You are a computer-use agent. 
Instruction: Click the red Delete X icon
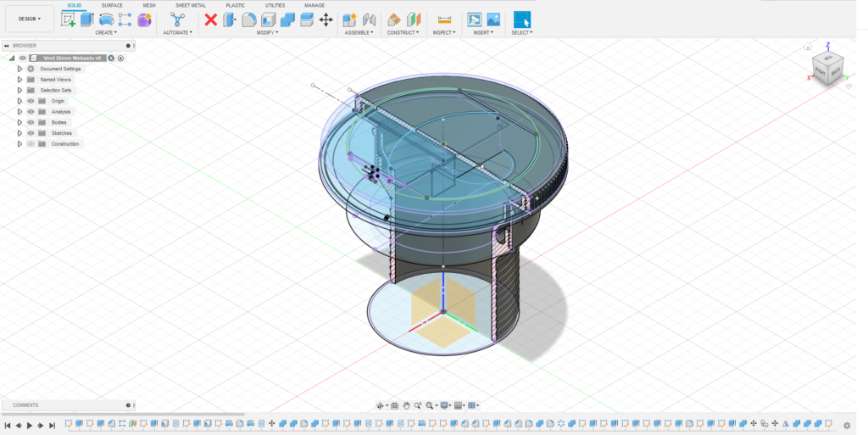pos(211,20)
